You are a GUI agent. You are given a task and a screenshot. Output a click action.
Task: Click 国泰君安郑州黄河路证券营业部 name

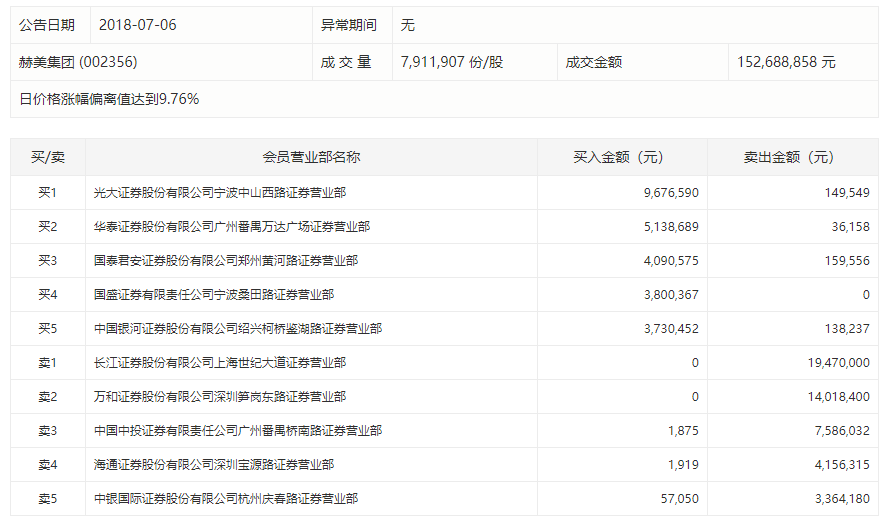point(226,261)
